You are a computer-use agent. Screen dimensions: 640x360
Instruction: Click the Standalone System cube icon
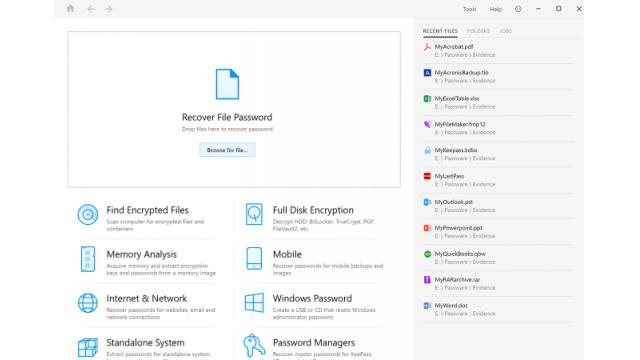(88, 347)
